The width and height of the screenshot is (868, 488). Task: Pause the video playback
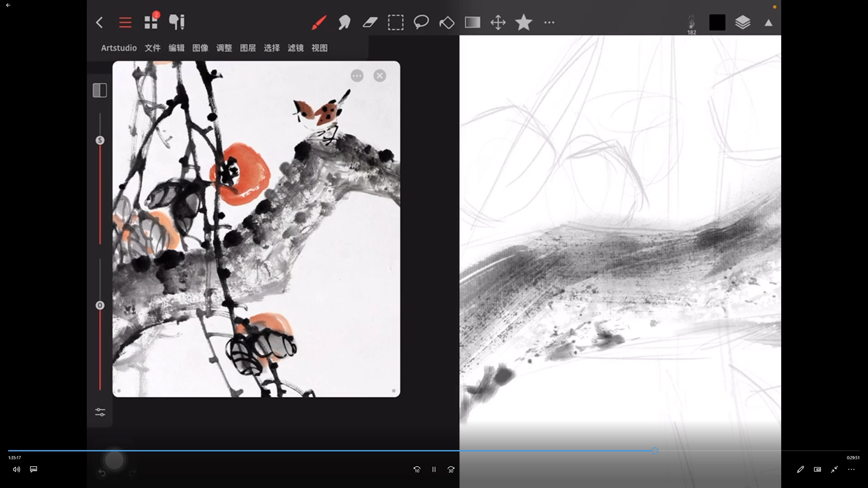point(434,469)
